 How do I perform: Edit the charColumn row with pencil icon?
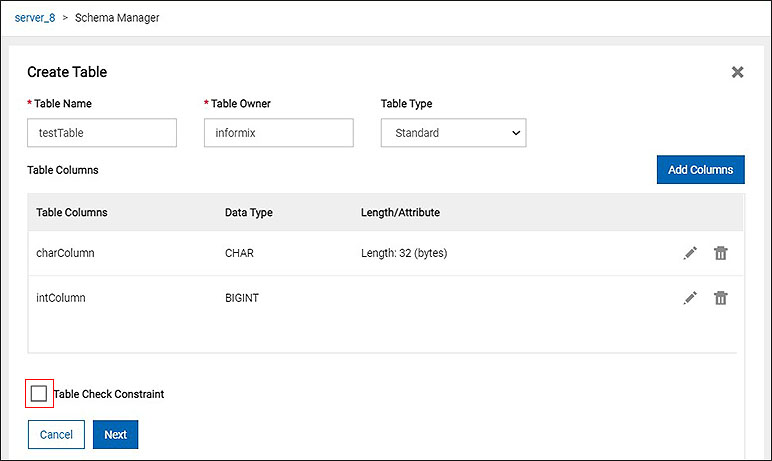tap(690, 254)
